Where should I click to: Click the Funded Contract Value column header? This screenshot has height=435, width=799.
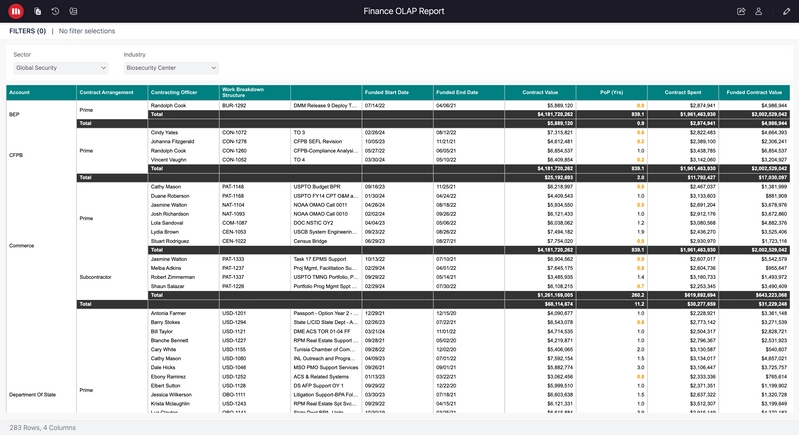click(755, 92)
